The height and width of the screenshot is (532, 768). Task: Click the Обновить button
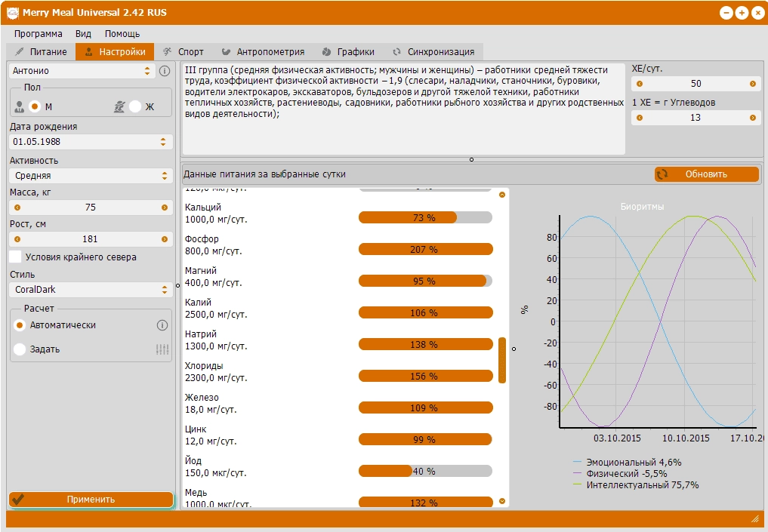tap(707, 174)
